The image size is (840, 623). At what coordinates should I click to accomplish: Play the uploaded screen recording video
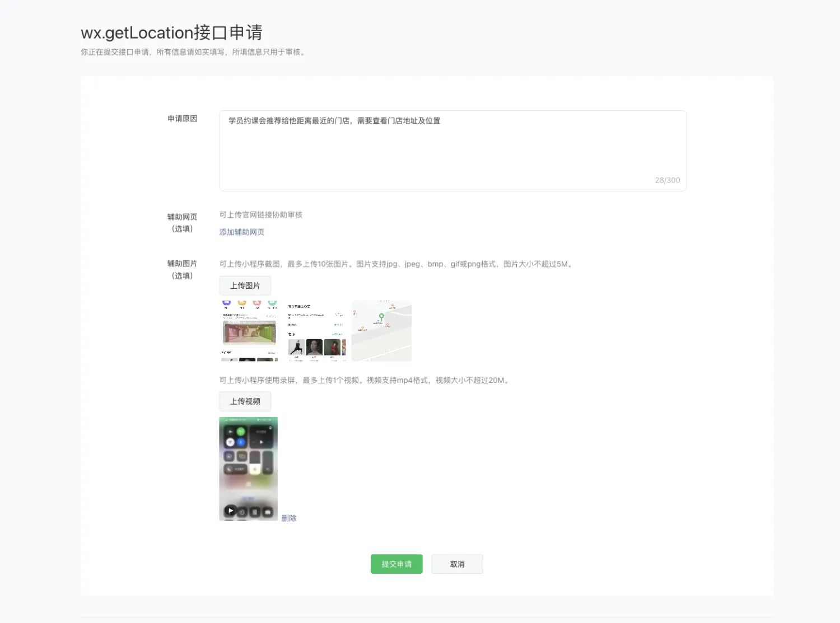230,510
